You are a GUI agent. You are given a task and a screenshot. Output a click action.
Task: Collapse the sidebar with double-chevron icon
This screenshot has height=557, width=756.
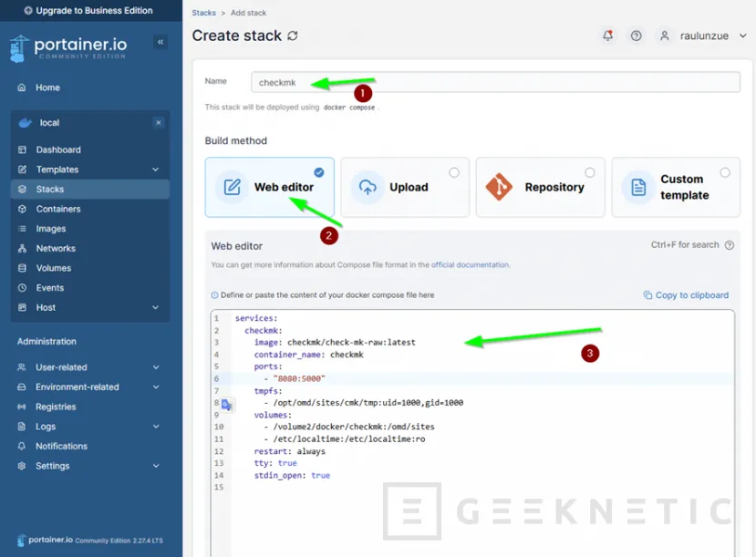pos(161,42)
